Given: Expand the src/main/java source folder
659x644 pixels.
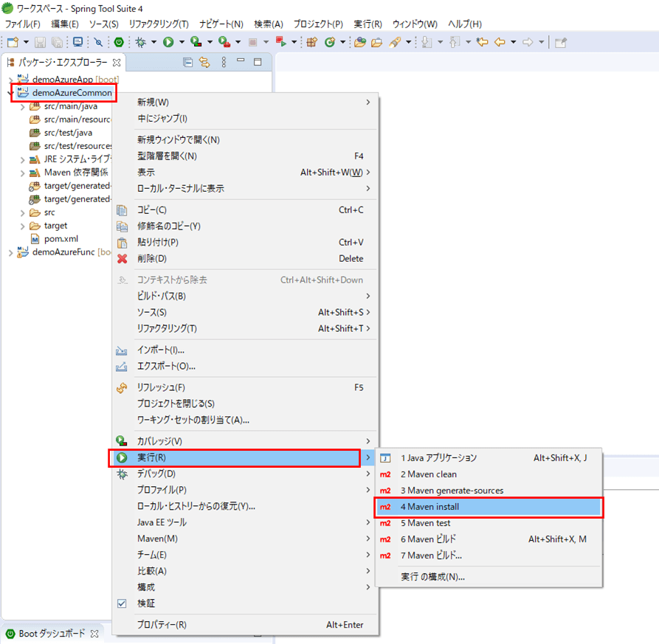Looking at the screenshot, I should click(x=23, y=106).
